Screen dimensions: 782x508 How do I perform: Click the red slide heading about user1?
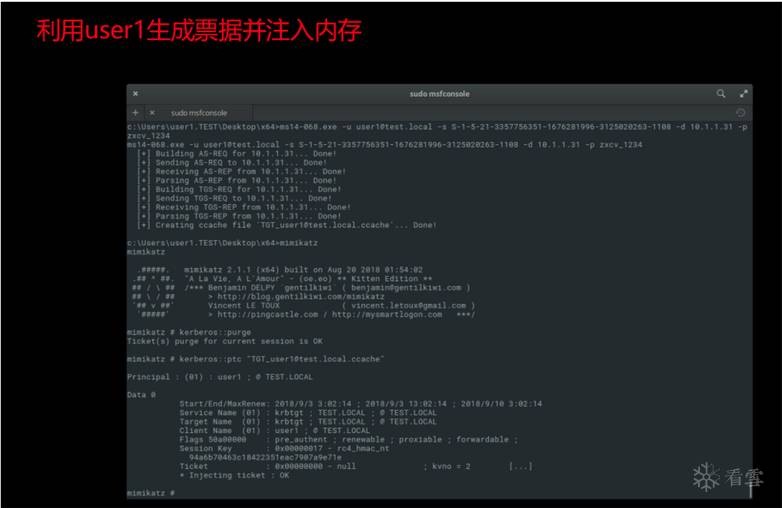tap(199, 30)
